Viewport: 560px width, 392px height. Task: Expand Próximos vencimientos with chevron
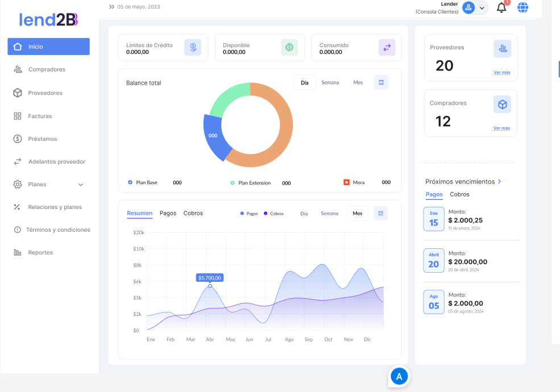click(500, 181)
